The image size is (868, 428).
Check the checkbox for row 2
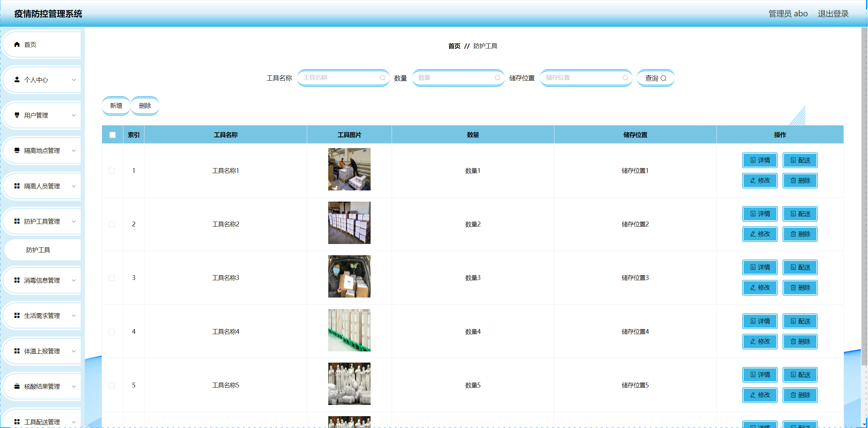[112, 224]
